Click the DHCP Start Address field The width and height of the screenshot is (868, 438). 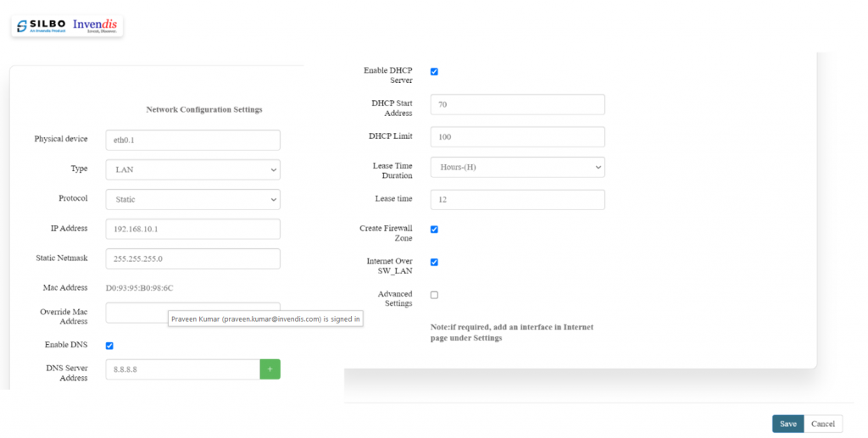click(517, 104)
